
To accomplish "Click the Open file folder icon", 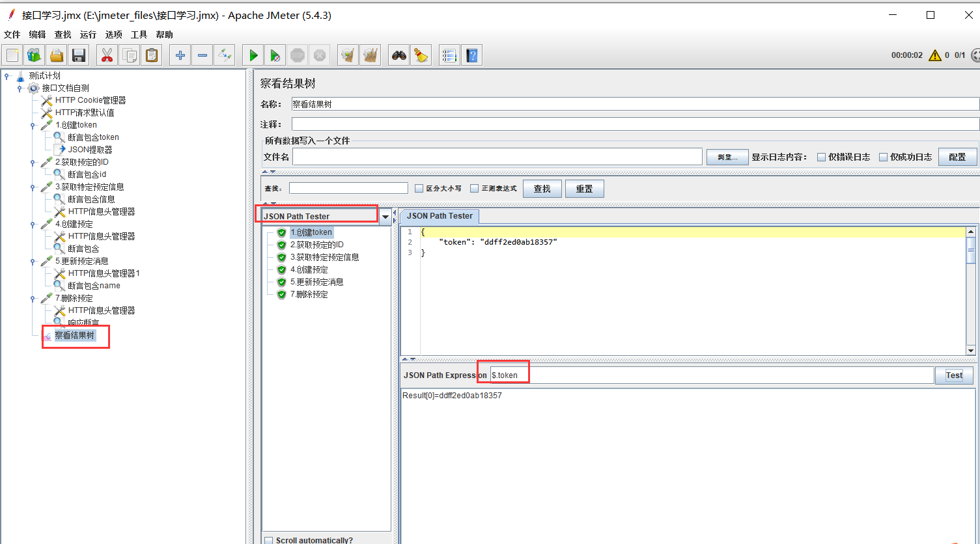I will tap(57, 55).
